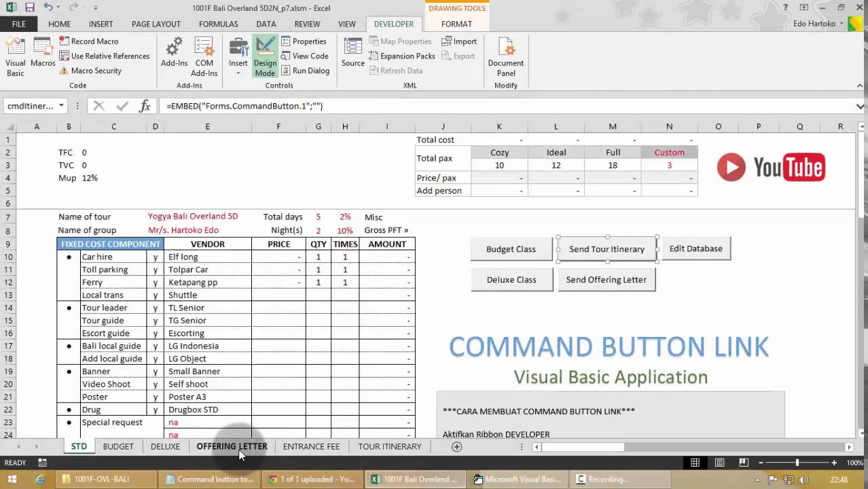The width and height of the screenshot is (868, 489).
Task: Adjust the zoom slider
Action: pyautogui.click(x=797, y=463)
